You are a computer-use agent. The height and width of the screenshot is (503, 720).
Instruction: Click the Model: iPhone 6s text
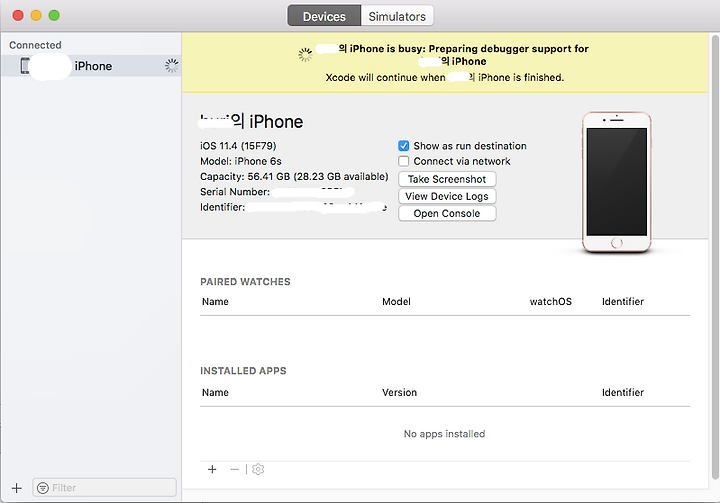pos(241,161)
